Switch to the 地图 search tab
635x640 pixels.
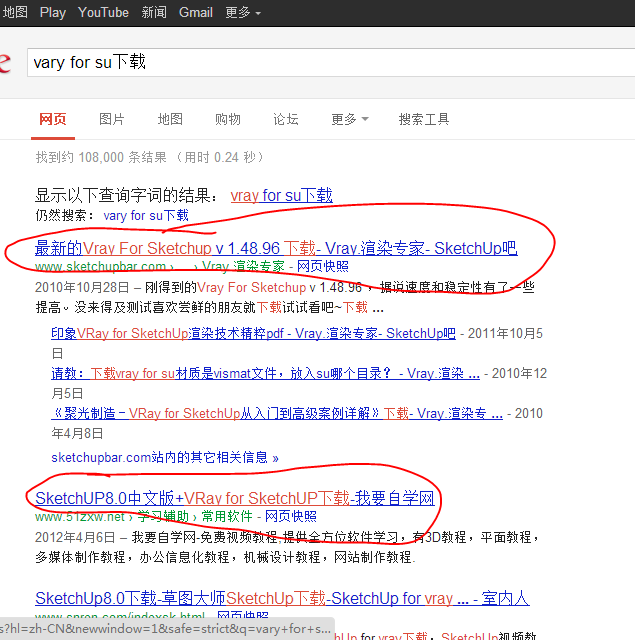coord(170,119)
